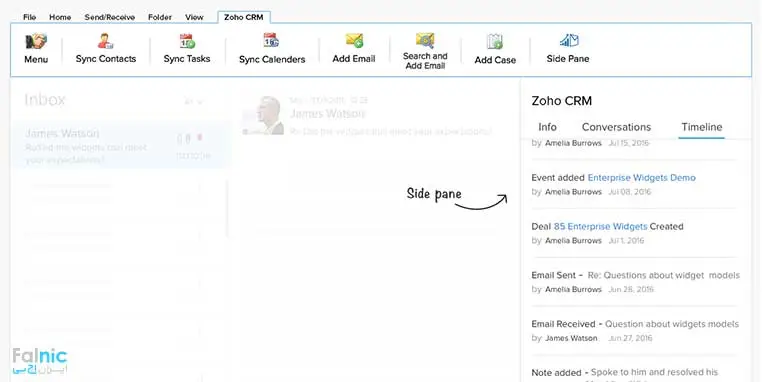
Task: Click the Jul 1, 2016 deal date
Action: (x=626, y=241)
